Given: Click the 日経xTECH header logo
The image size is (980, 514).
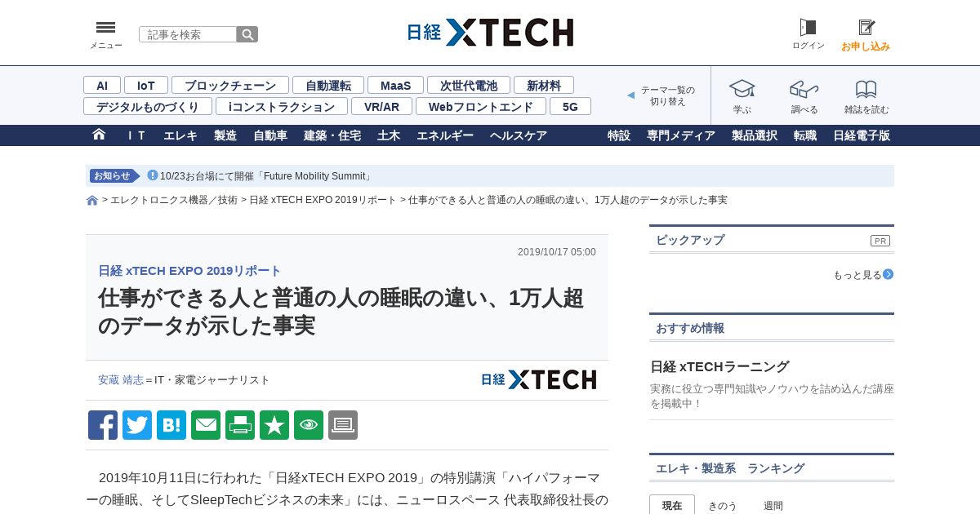Looking at the screenshot, I should (x=490, y=33).
